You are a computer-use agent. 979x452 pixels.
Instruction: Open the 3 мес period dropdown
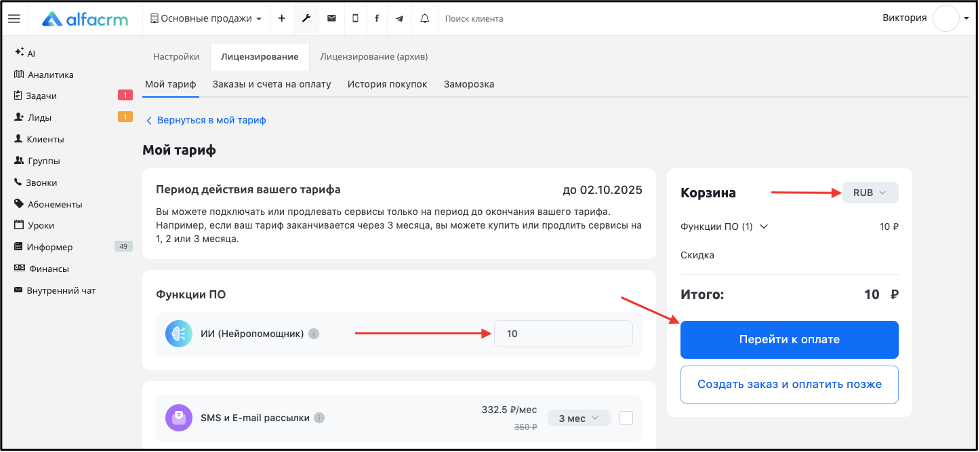coord(579,418)
